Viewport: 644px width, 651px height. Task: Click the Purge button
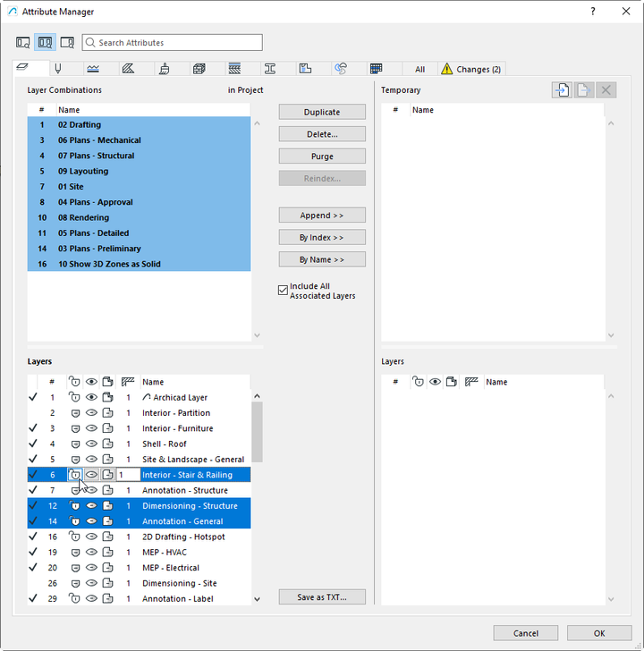click(x=322, y=156)
